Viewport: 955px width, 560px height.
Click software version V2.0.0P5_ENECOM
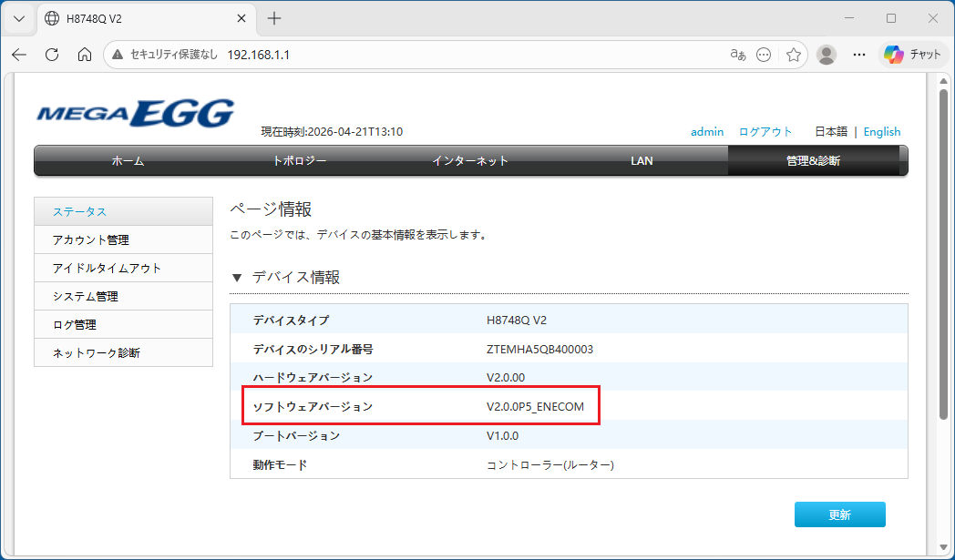pos(535,407)
